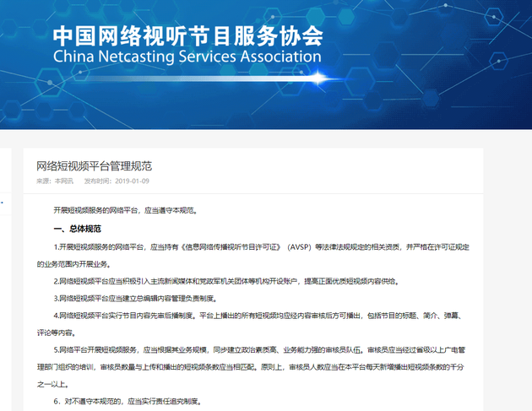Click item 4 about review before broadcast
Image resolution: width=532 pixels, height=411 pixels.
(x=258, y=316)
